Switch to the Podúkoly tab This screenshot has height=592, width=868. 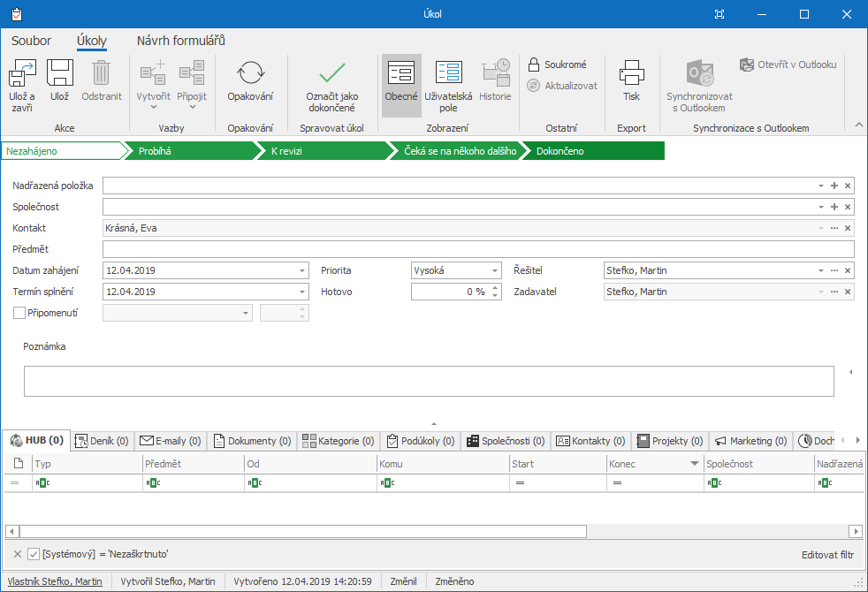click(420, 440)
